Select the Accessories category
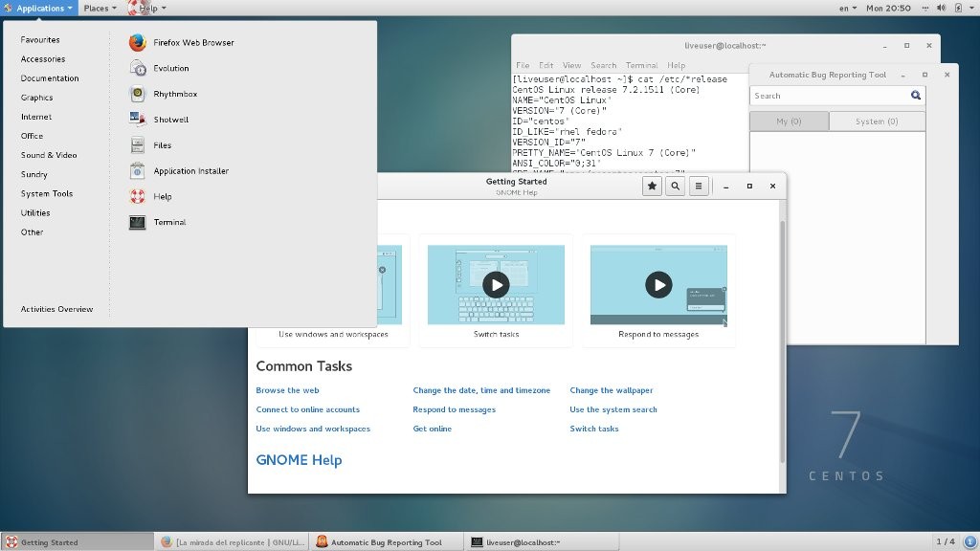 tap(42, 58)
